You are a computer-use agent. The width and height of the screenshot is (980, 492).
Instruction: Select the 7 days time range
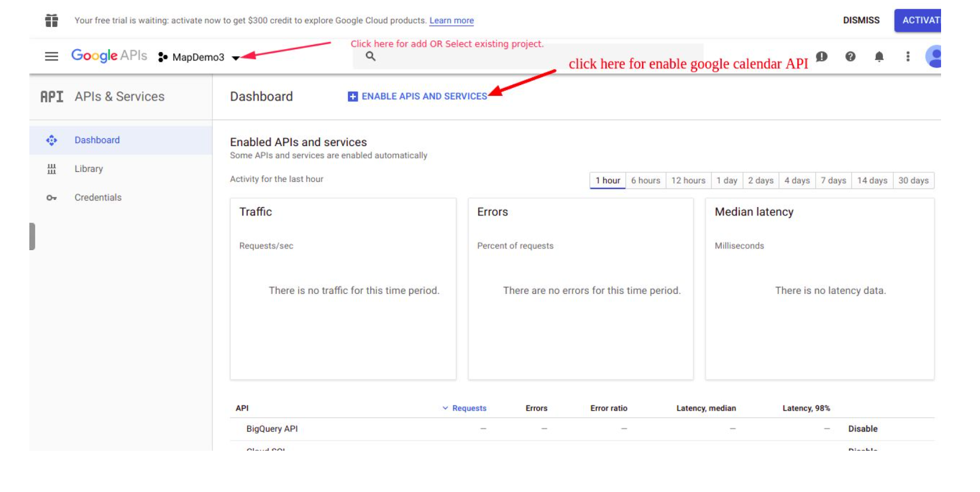tap(833, 181)
